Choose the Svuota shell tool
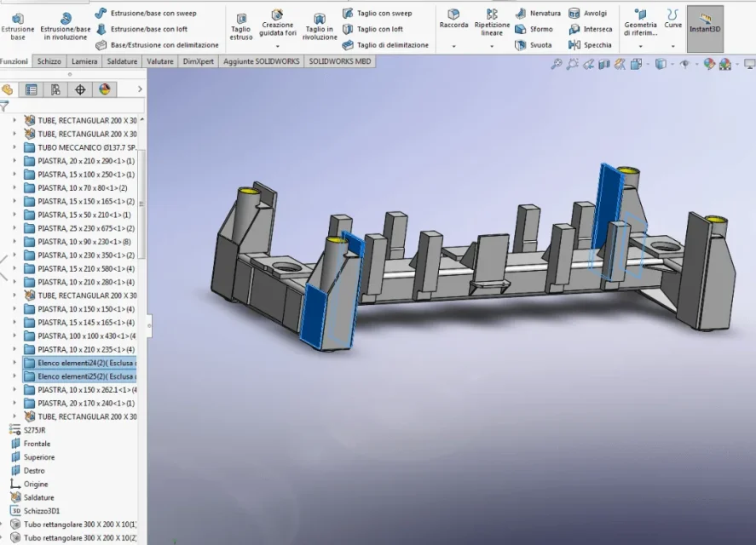The height and width of the screenshot is (545, 756). [x=534, y=45]
